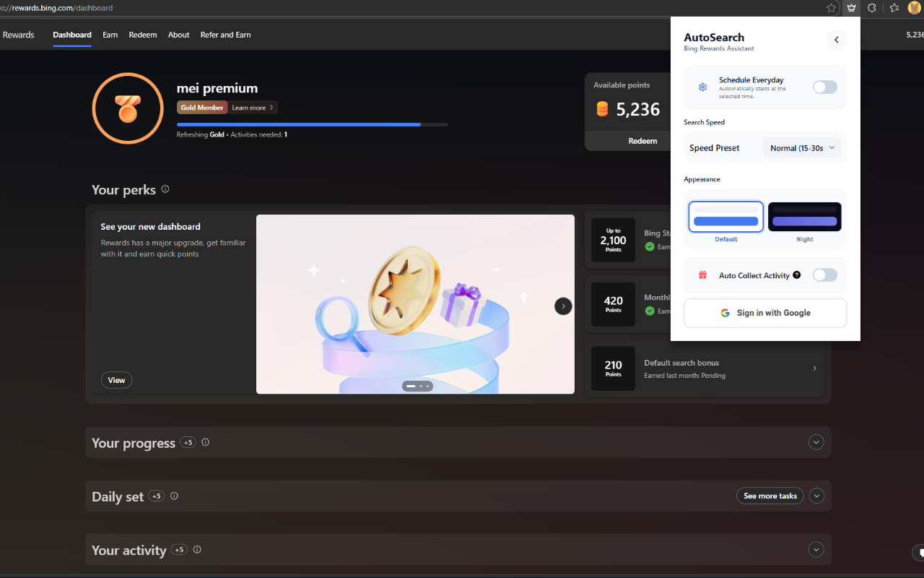The height and width of the screenshot is (578, 924).
Task: Click the +5 badge beside Your progress
Action: 188,442
